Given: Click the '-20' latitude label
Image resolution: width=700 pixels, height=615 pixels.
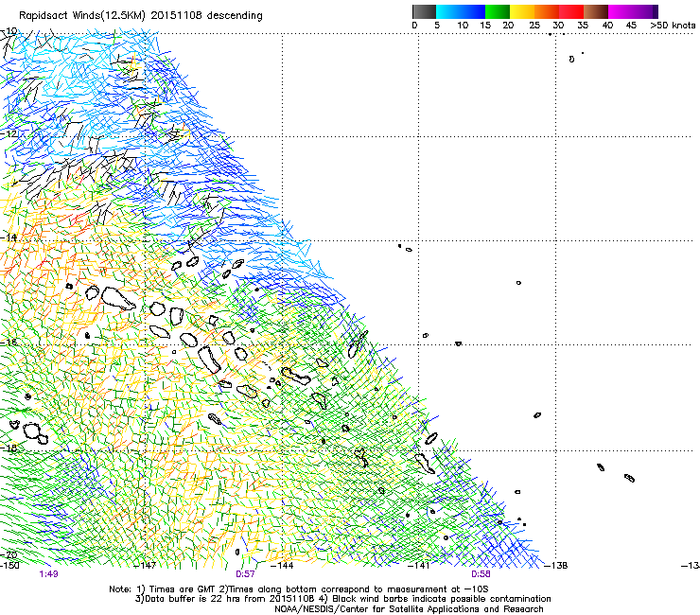Looking at the screenshot, I should point(9,554).
